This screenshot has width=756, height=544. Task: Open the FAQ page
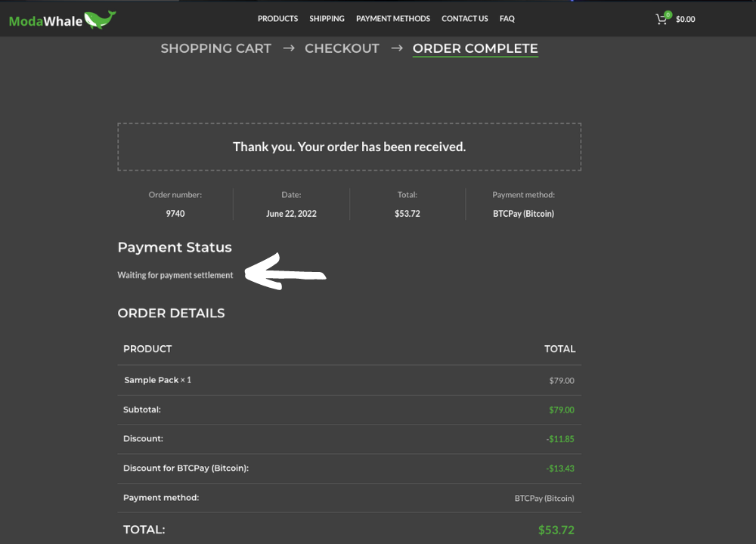507,19
